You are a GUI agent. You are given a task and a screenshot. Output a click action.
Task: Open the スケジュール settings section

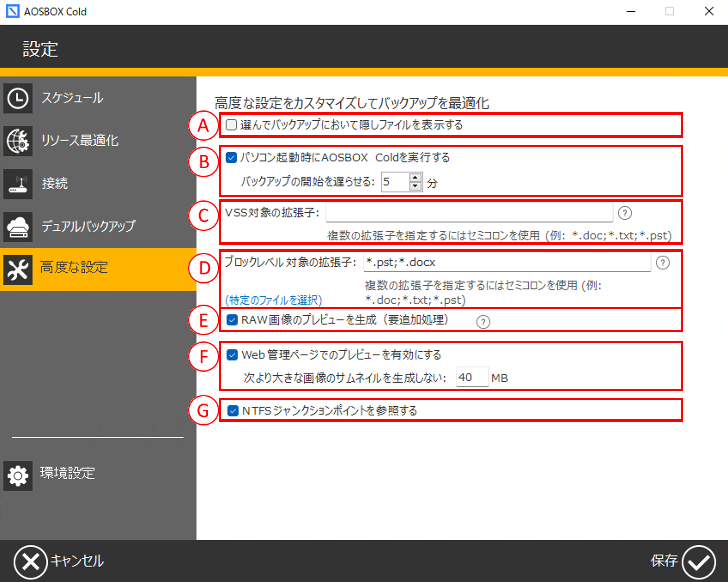coord(72,98)
